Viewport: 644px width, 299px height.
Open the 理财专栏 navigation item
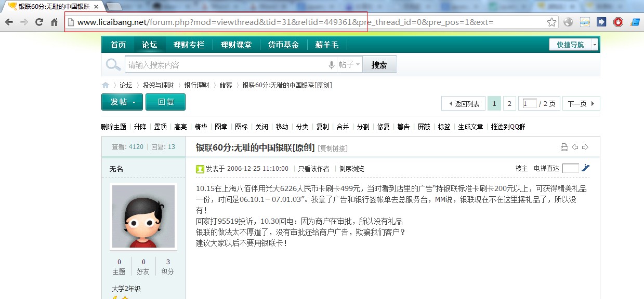click(x=189, y=45)
